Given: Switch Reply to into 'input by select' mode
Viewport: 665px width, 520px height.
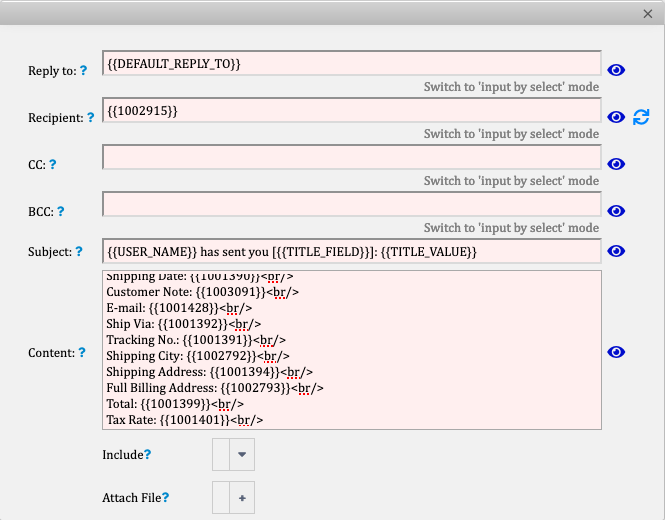Looking at the screenshot, I should 511,87.
